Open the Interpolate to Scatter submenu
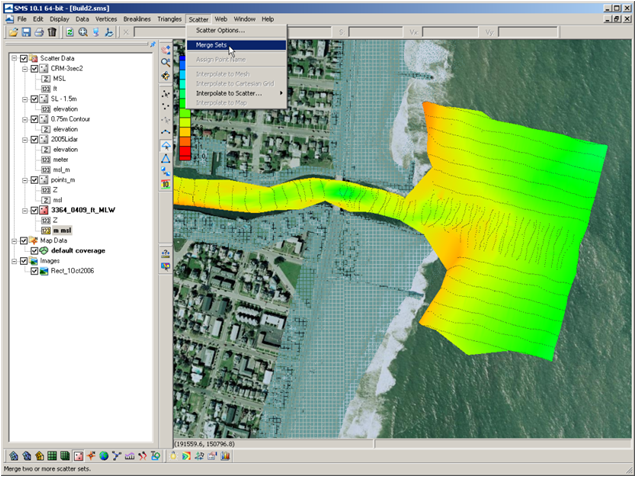Viewport: 636px width, 477px height. 236,93
